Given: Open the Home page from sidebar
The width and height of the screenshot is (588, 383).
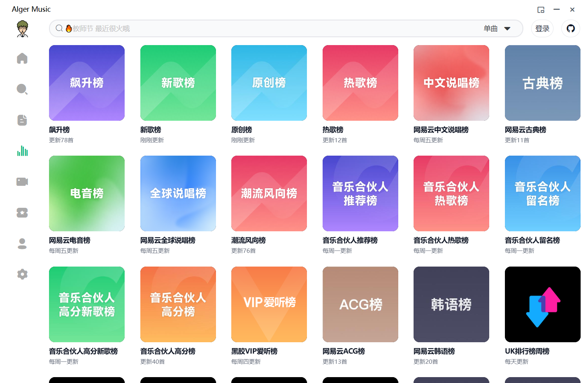Looking at the screenshot, I should (22, 58).
